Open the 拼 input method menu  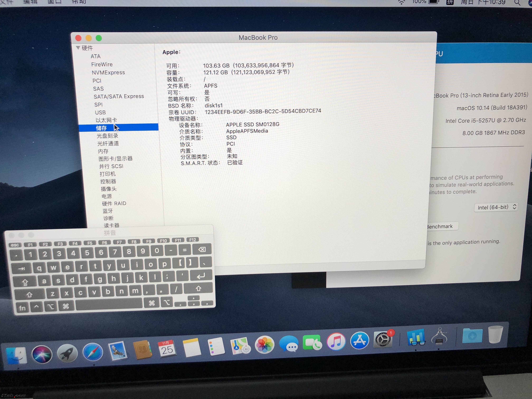click(x=450, y=2)
